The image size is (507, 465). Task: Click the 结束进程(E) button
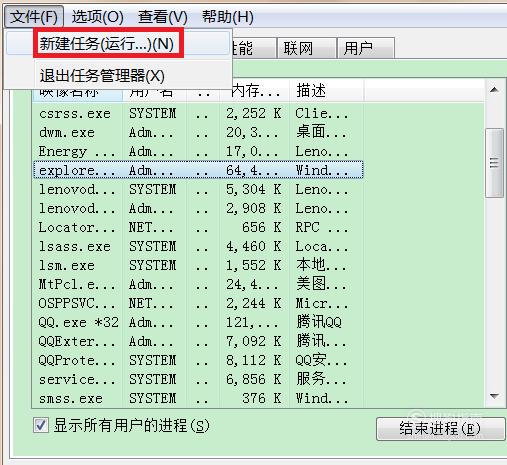440,429
